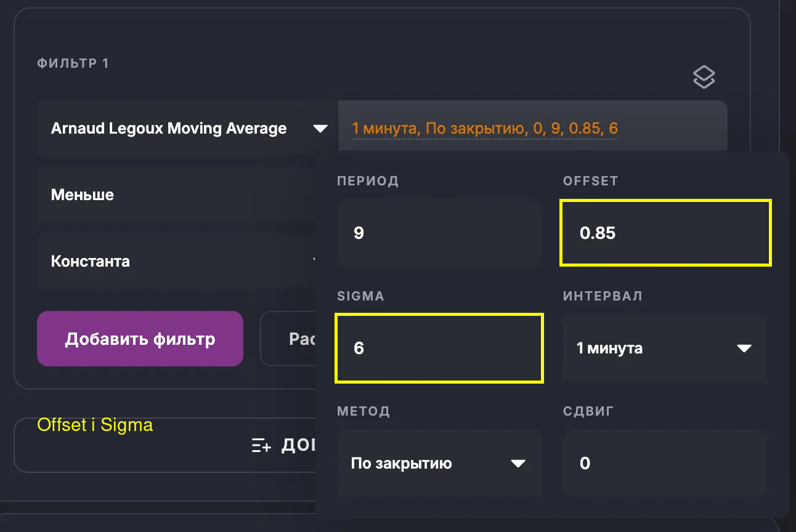Viewport: 796px width, 532px height.
Task: Open the Константа value type dropdown
Action: 176,261
